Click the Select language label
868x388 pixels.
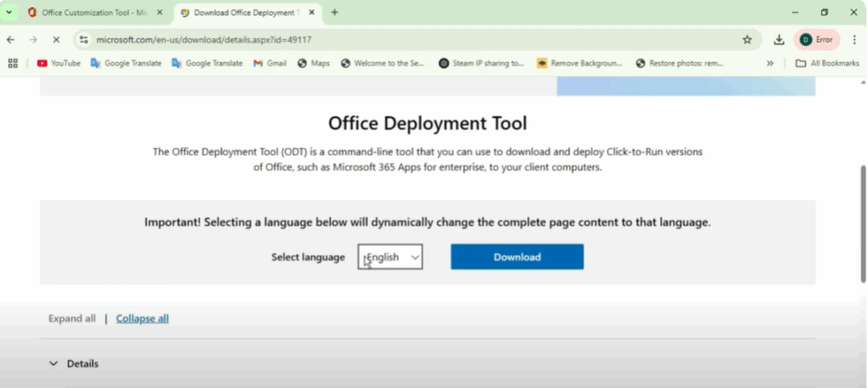click(x=308, y=257)
